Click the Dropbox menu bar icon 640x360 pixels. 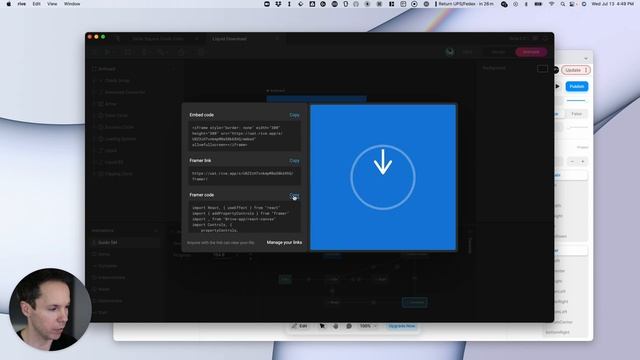278,4
